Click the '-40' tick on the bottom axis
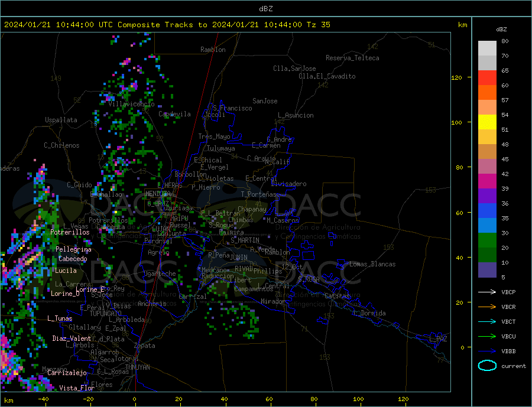Viewport: 532px width, 407px height. pos(43,399)
